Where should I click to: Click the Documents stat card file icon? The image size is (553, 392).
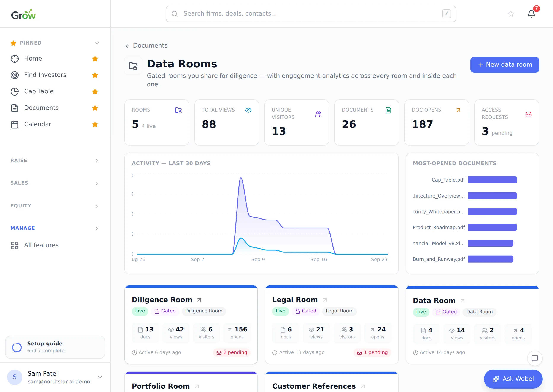(388, 110)
